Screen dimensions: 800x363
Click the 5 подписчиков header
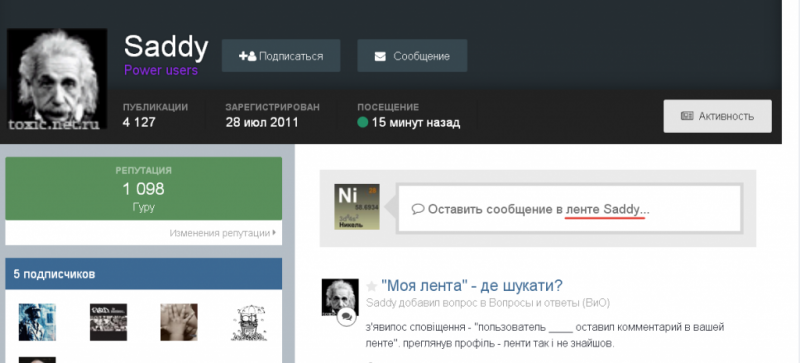[143, 274]
